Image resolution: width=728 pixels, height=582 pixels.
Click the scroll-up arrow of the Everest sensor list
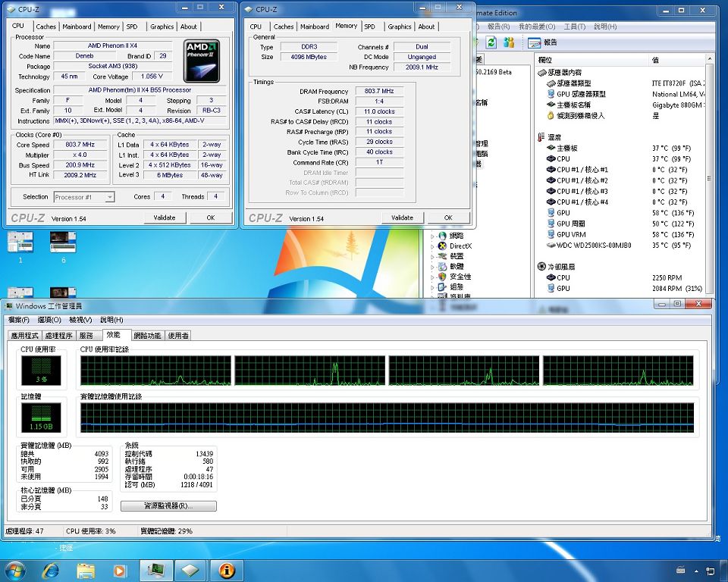(709, 59)
